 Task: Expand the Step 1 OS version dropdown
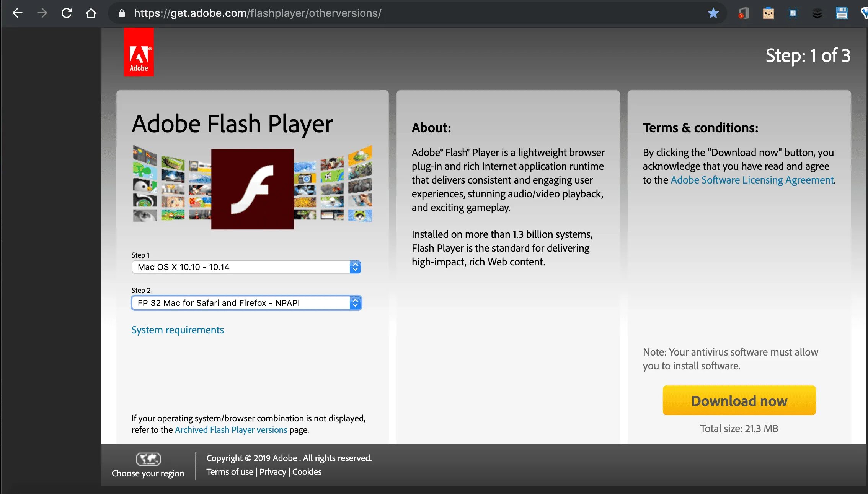click(x=355, y=267)
